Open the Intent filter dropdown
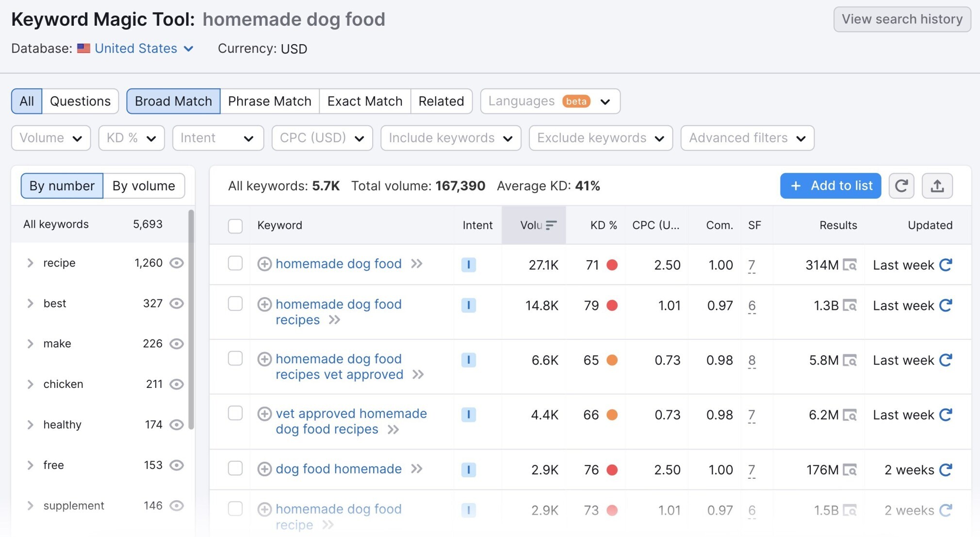 tap(216, 137)
